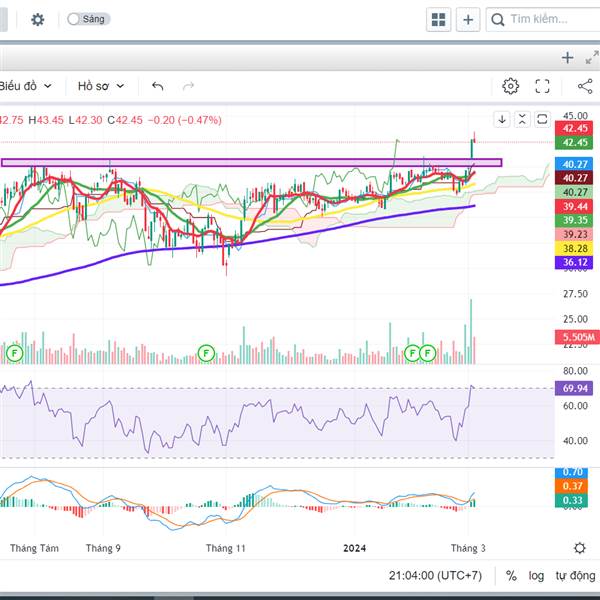Toggle percent scale mode
600x600 pixels.
pyautogui.click(x=511, y=576)
